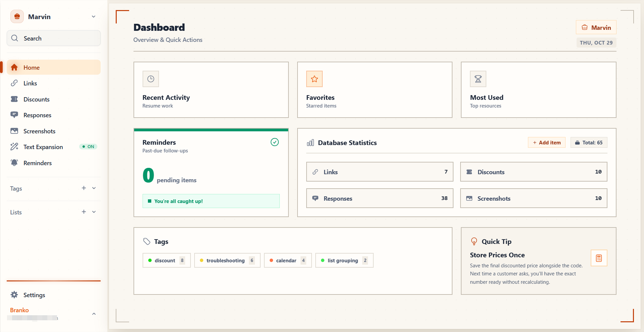
Task: Collapse the Lists section chevron
Action: (x=94, y=212)
